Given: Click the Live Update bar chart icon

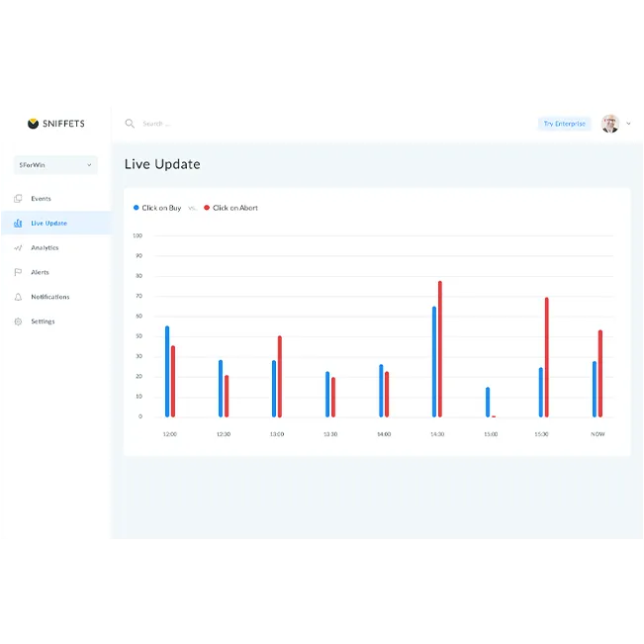Looking at the screenshot, I should click(x=18, y=224).
